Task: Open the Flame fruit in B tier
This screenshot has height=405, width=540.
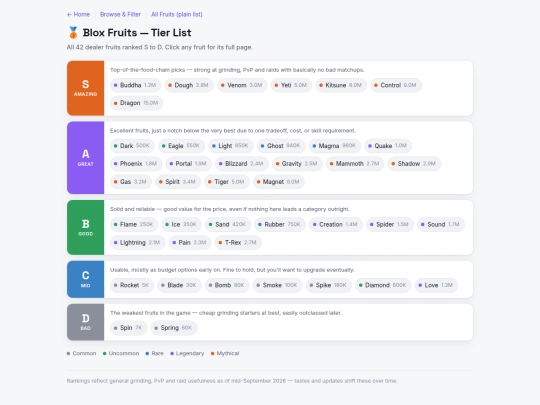Action: coord(134,224)
